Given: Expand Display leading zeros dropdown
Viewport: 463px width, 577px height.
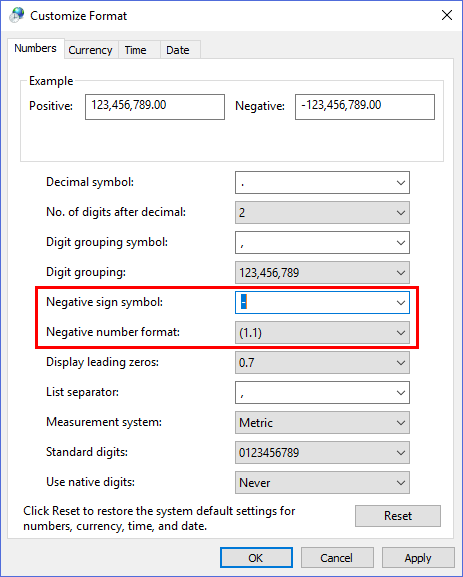Looking at the screenshot, I should point(322,362).
